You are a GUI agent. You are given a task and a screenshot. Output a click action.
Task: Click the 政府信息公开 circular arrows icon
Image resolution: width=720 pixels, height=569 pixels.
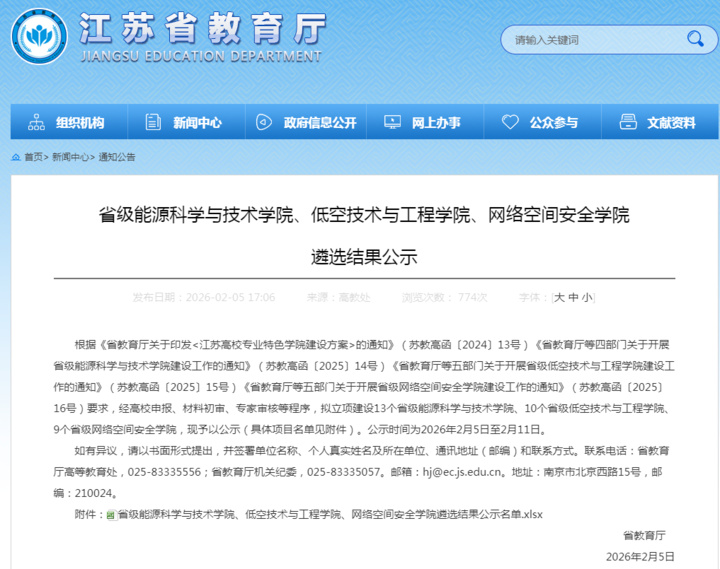[x=264, y=122]
